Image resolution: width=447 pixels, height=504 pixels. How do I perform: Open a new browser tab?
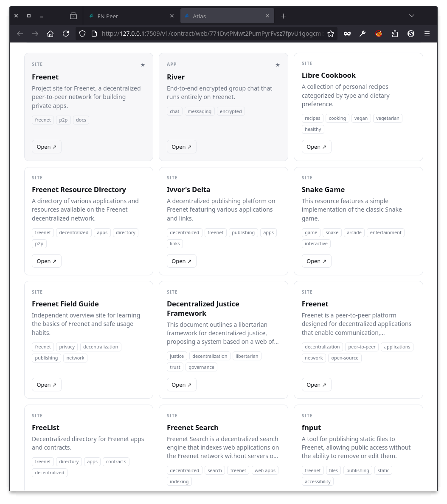283,16
